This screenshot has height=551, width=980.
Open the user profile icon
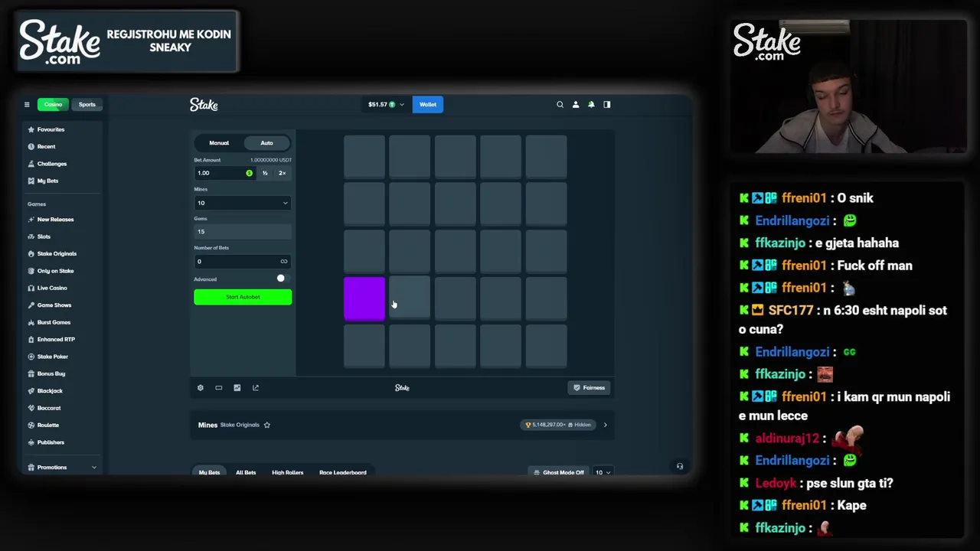coord(576,104)
